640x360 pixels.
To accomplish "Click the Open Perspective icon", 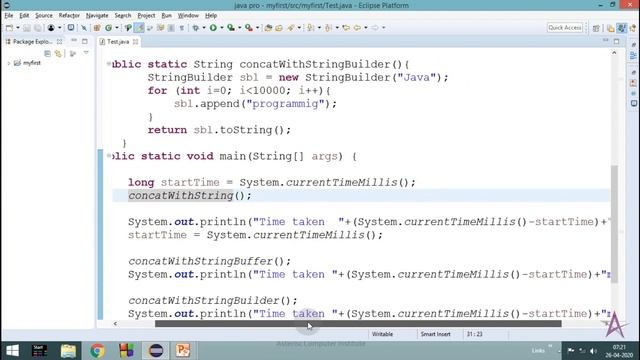I will (x=596, y=28).
